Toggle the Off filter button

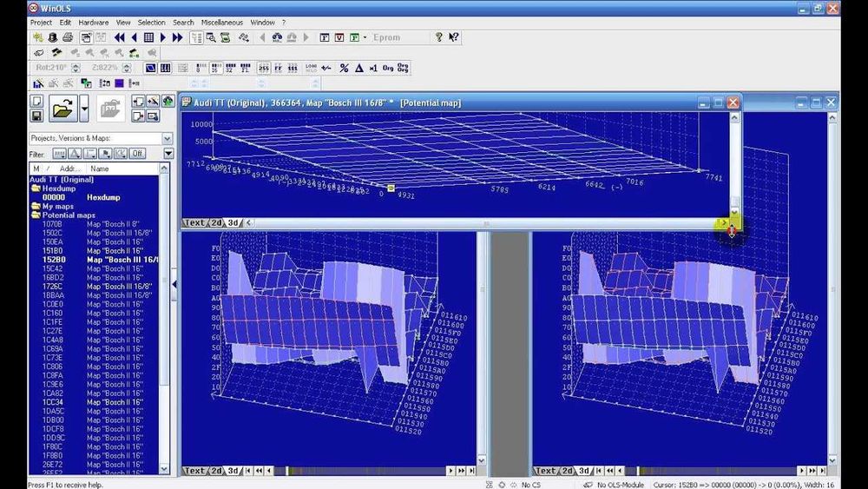[137, 154]
